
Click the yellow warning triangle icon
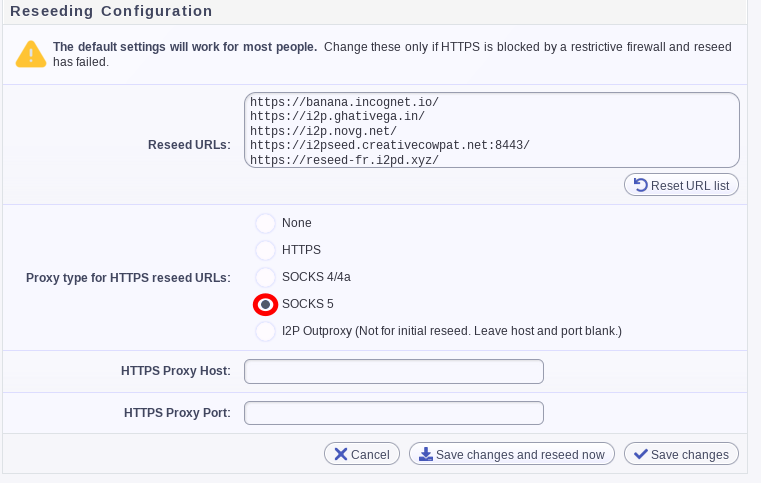(31, 54)
